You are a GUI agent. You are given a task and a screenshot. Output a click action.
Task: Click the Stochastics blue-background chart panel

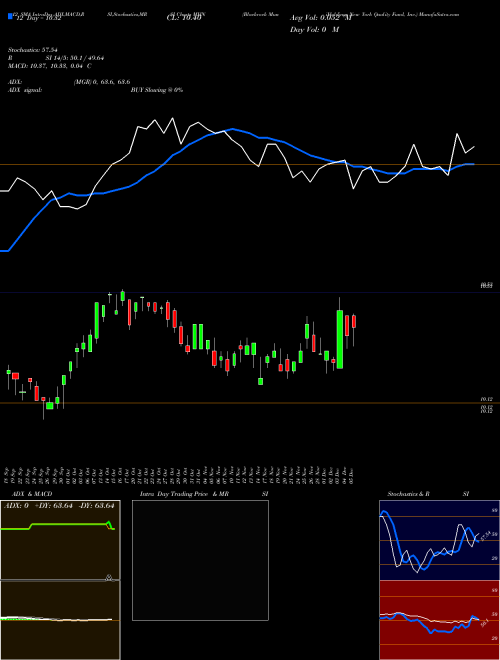(x=439, y=540)
